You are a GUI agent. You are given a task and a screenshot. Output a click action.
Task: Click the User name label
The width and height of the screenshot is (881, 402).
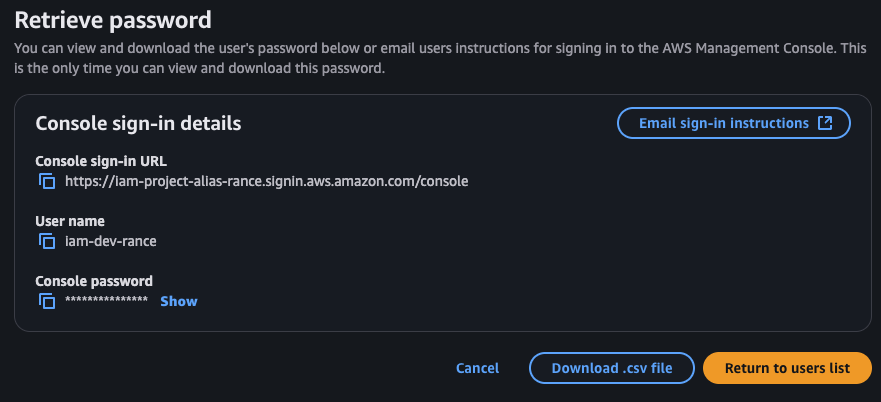point(70,221)
